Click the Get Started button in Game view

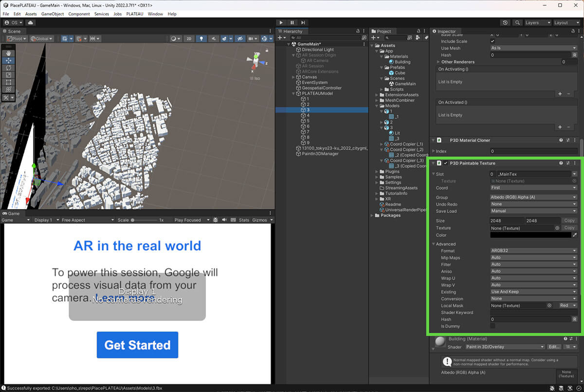(x=137, y=345)
